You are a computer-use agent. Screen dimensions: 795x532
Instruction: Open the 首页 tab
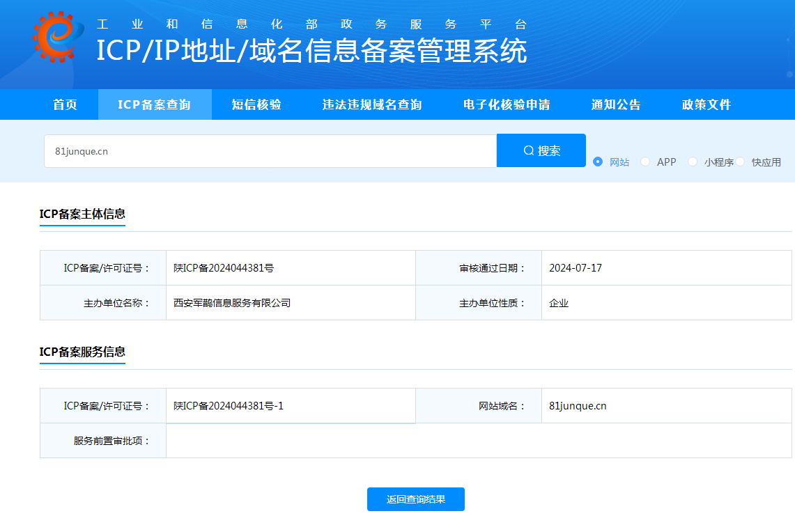click(65, 105)
